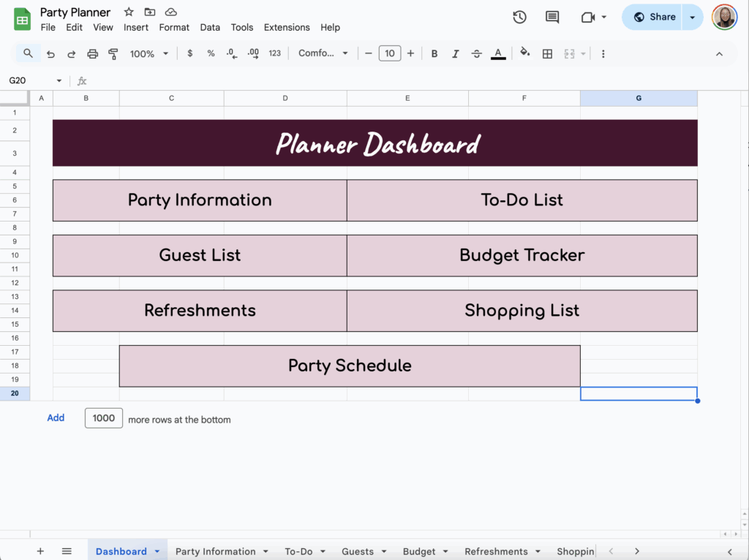749x560 pixels.
Task: Apply currency format with the dollar icon
Action: 189,53
